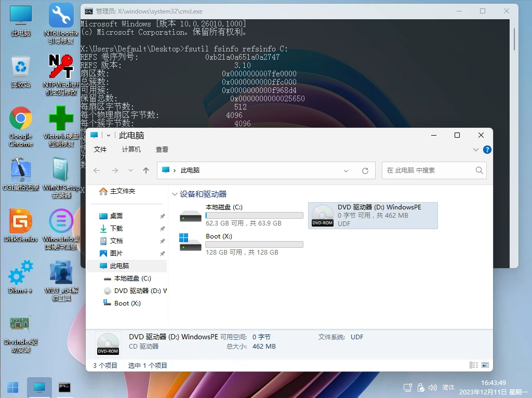The height and width of the screenshot is (398, 532).
Task: Open WLU_x64 解锁工具 desktop icon
Action: [x=61, y=281]
